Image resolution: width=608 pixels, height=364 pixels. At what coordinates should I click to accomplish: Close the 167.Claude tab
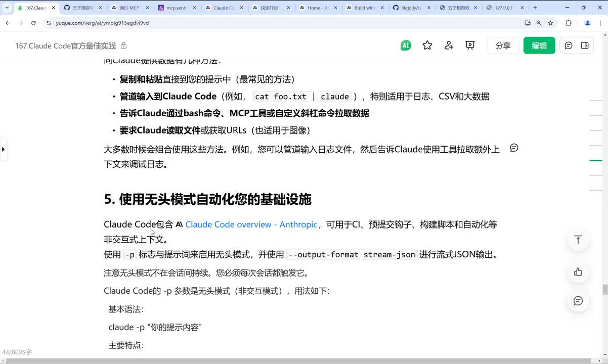click(x=53, y=8)
